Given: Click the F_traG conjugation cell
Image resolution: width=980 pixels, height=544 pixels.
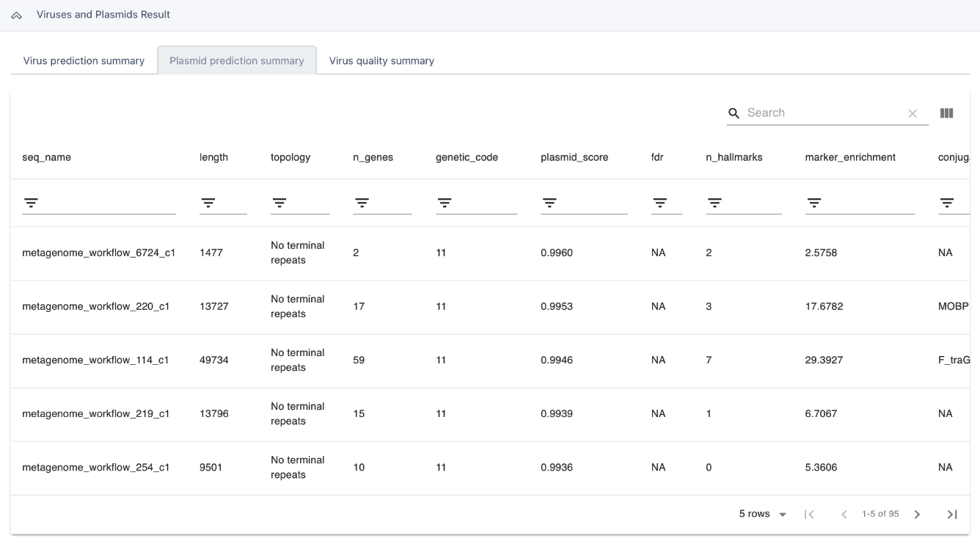Looking at the screenshot, I should point(954,360).
